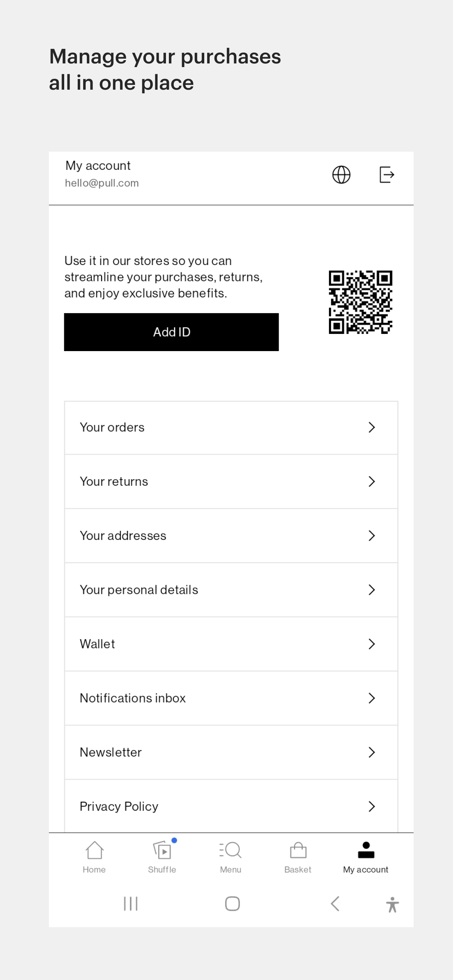Image resolution: width=453 pixels, height=980 pixels.
Task: Tap the log out icon
Action: tap(387, 175)
